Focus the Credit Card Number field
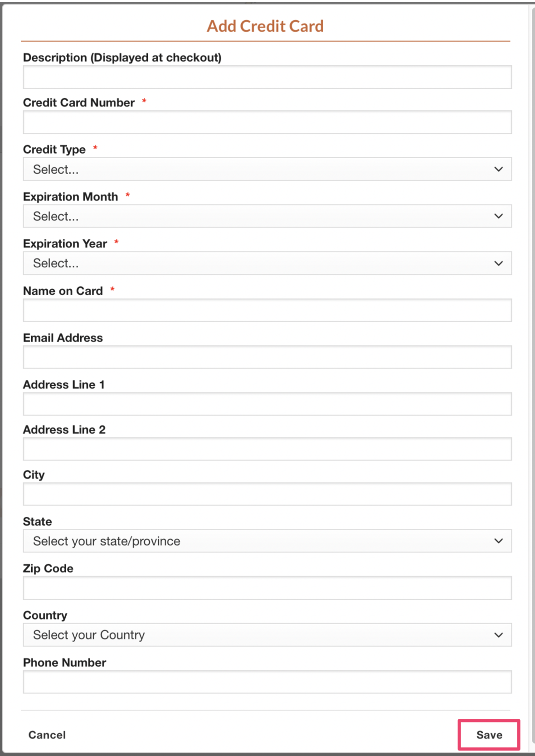This screenshot has width=535, height=756. coord(267,122)
